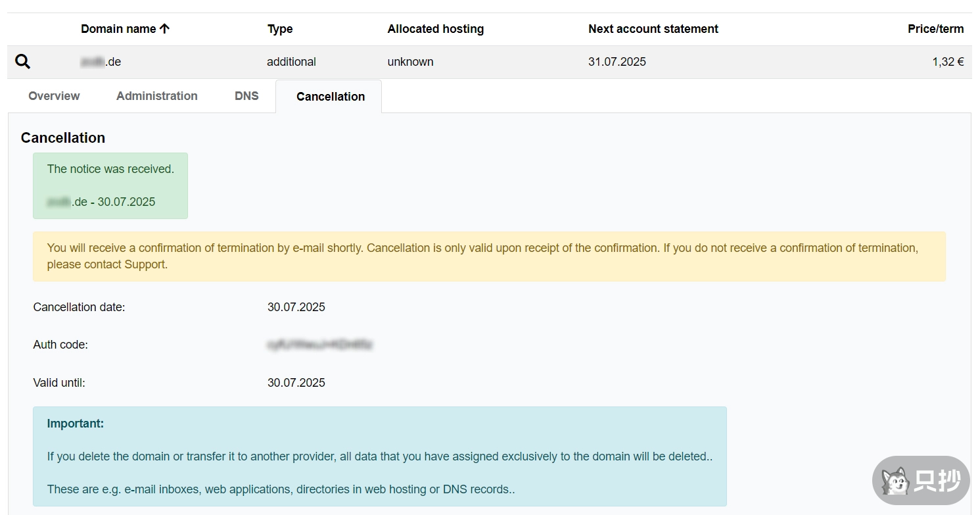Click the husky dog watermark logo
The height and width of the screenshot is (515, 980).
[x=895, y=481]
